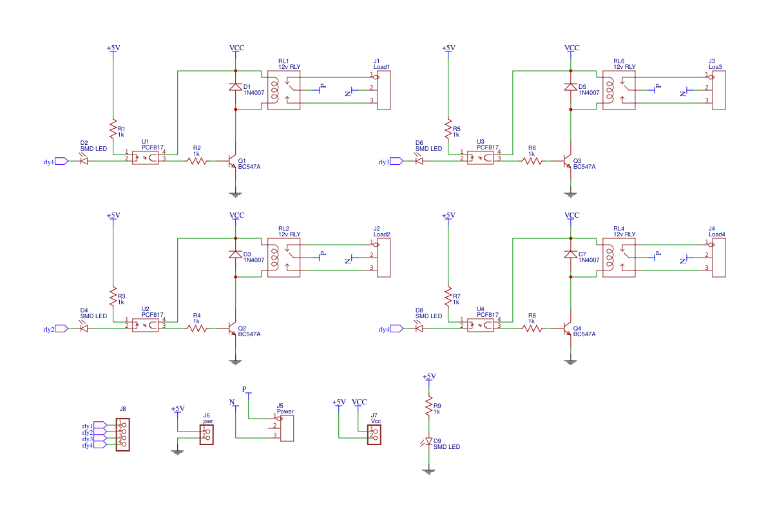The height and width of the screenshot is (532, 757).
Task: Click the RL1 relay switch contact
Action: [291, 87]
